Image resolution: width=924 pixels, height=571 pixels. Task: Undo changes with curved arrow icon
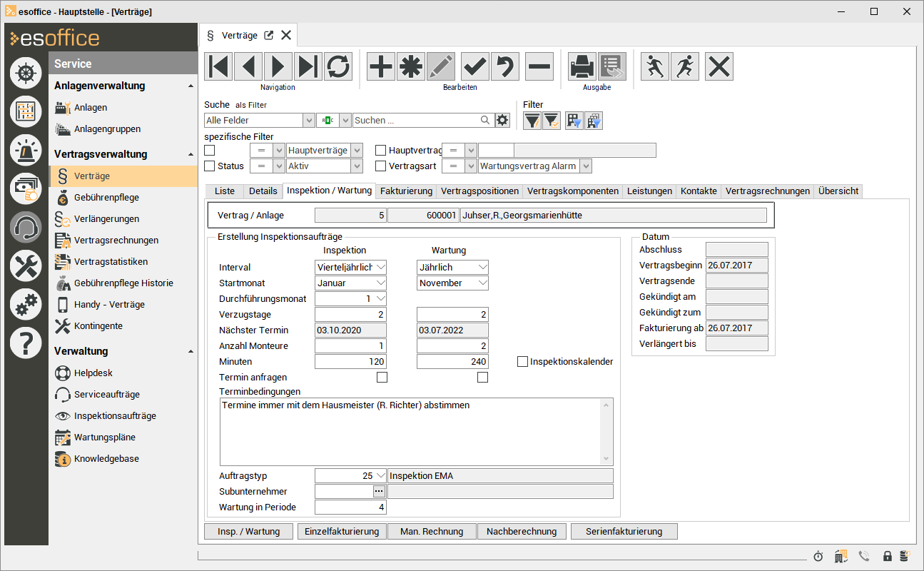505,66
